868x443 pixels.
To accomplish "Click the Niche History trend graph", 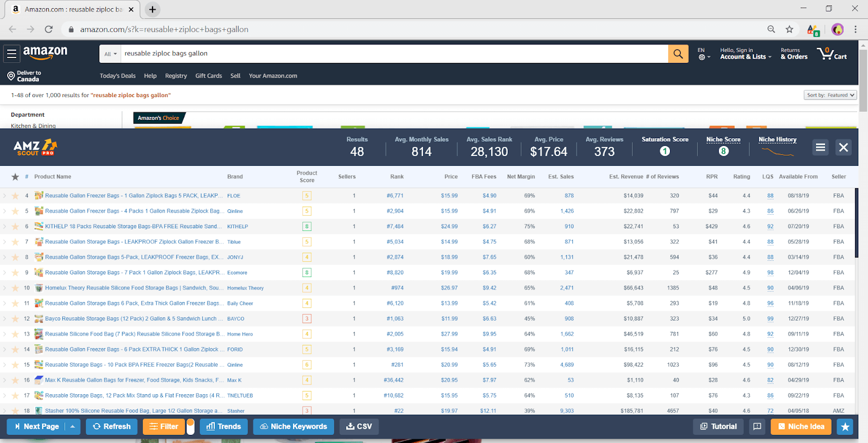I will 777,151.
